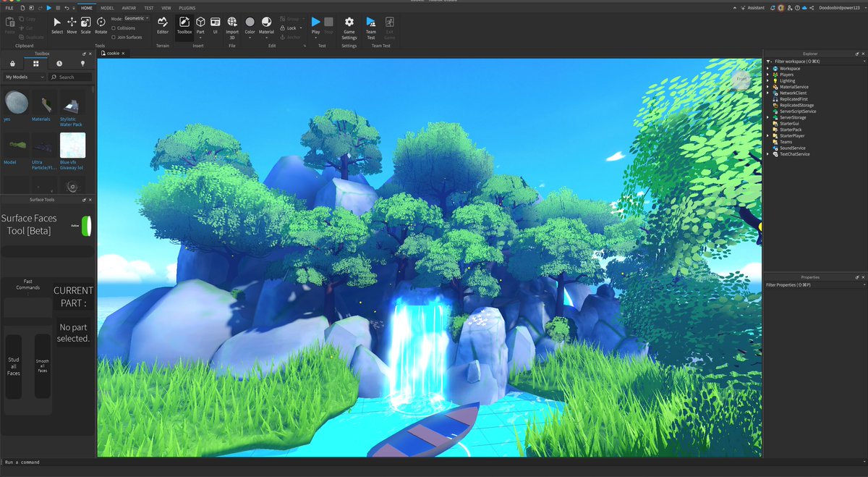
Task: Activate the Scale tool
Action: coord(85,25)
